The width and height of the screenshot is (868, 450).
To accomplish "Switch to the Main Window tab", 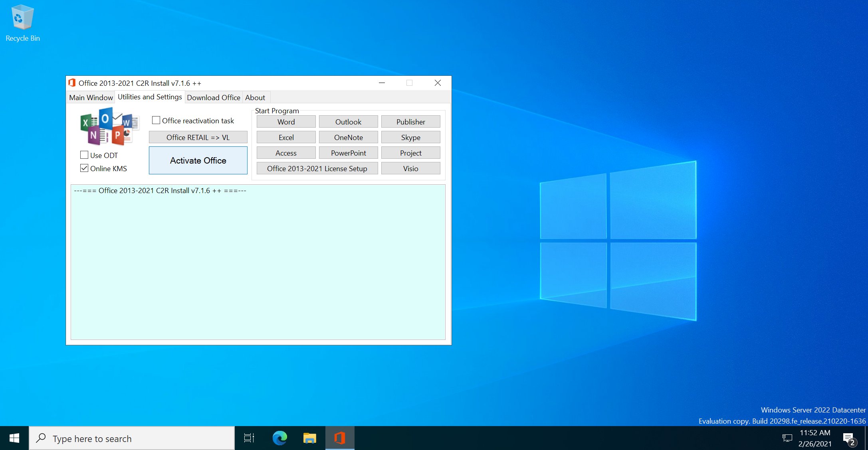I will pos(91,97).
